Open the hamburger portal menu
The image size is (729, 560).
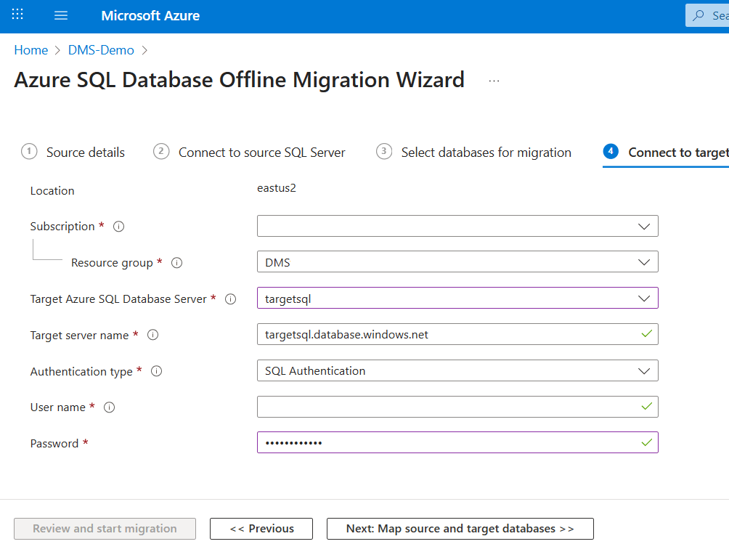tap(61, 15)
